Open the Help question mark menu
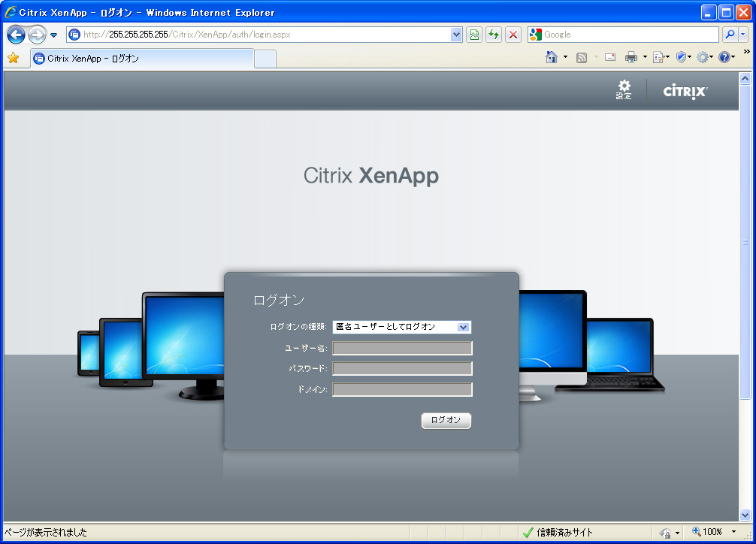Viewport: 756px width, 544px height. [x=727, y=57]
